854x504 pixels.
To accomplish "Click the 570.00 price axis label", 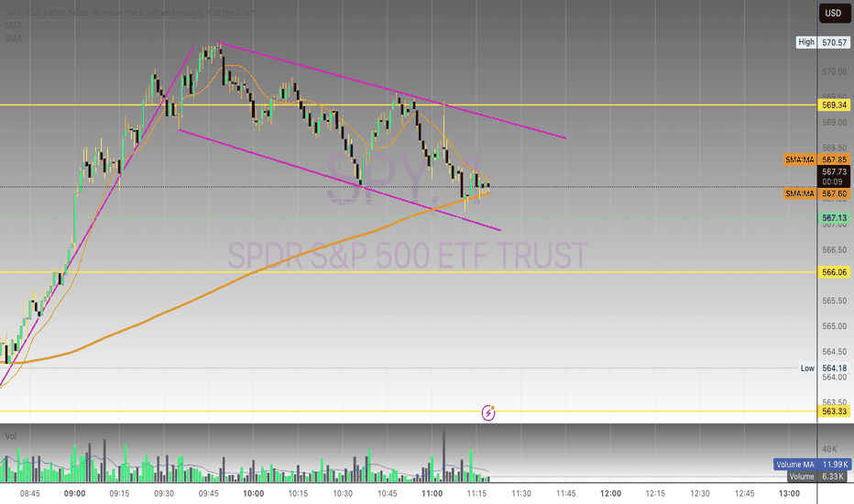I will tap(834, 71).
